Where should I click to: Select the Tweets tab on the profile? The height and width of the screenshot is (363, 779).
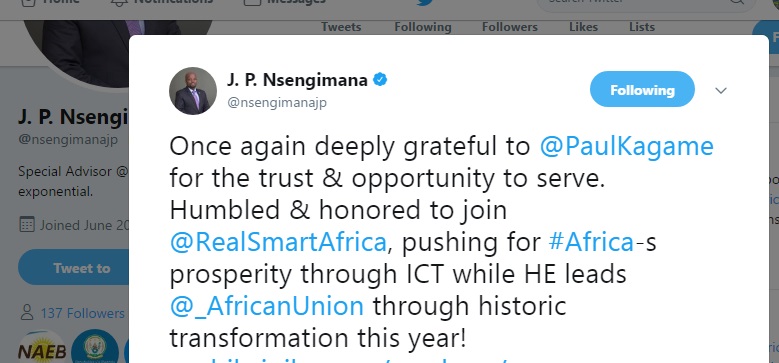[x=341, y=27]
